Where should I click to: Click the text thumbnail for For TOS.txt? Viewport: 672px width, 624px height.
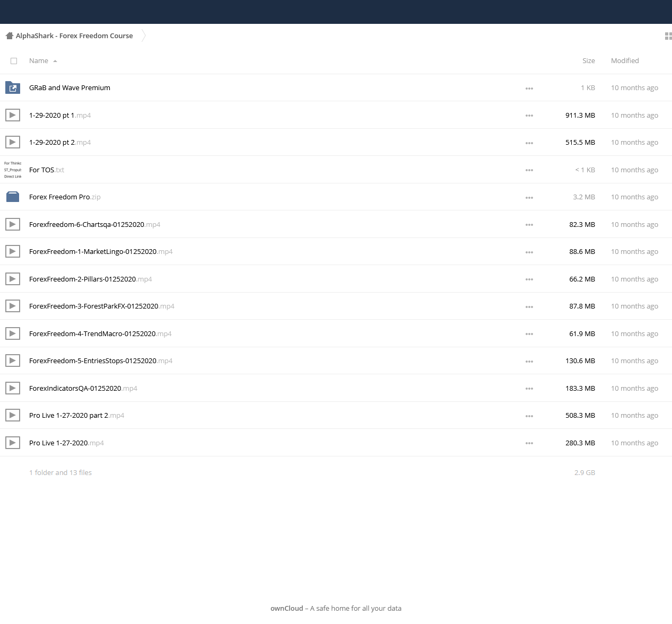pyautogui.click(x=13, y=170)
